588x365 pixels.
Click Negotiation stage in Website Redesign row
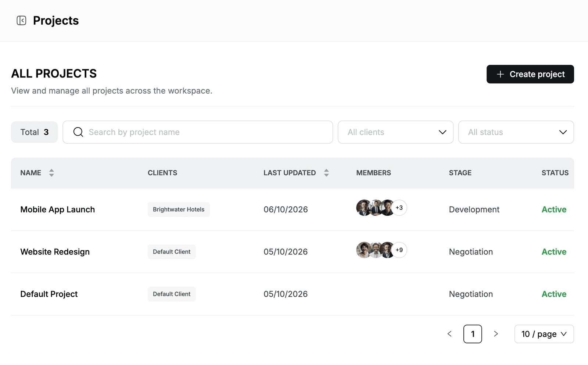pos(471,252)
